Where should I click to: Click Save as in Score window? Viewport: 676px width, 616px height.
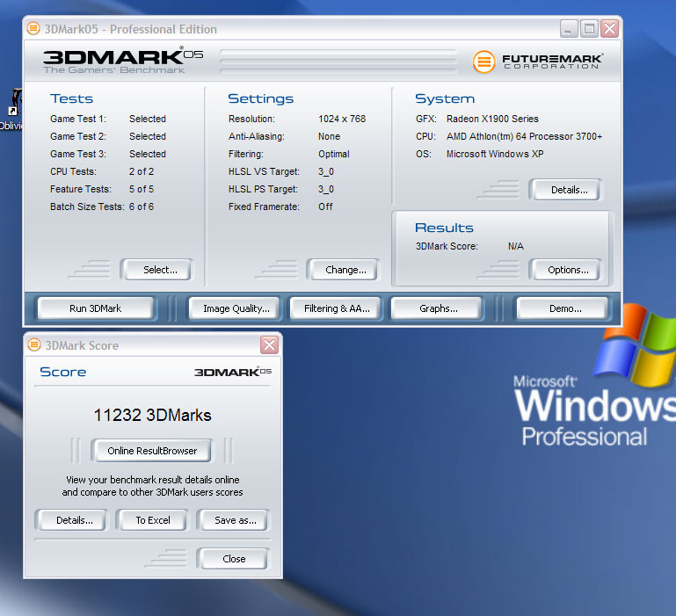click(x=235, y=520)
